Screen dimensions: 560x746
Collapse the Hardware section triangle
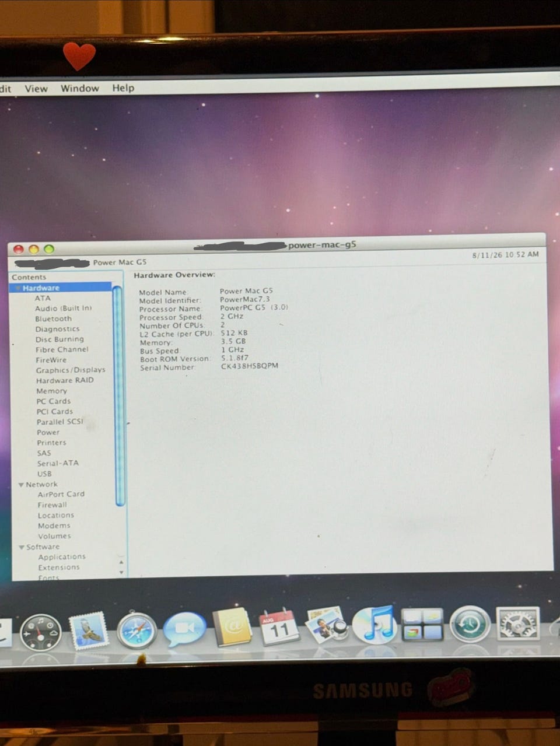click(x=17, y=288)
